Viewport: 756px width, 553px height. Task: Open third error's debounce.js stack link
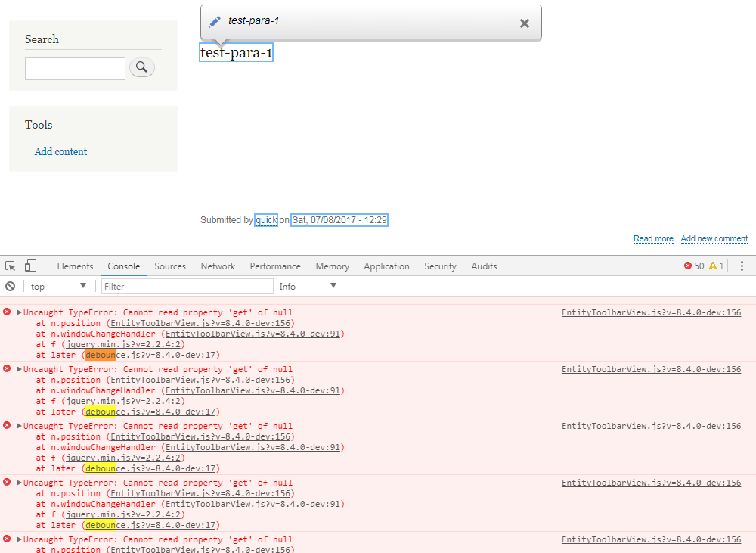[x=150, y=468]
